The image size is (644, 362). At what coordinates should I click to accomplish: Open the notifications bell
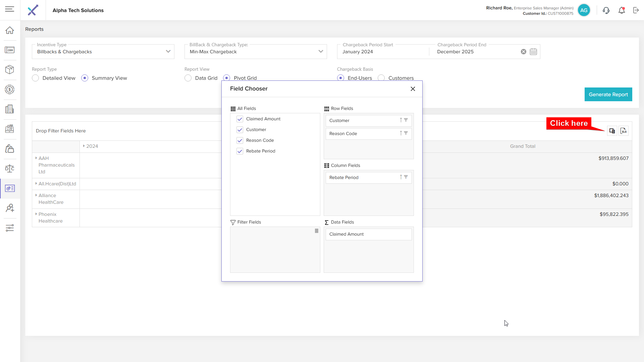tap(622, 10)
